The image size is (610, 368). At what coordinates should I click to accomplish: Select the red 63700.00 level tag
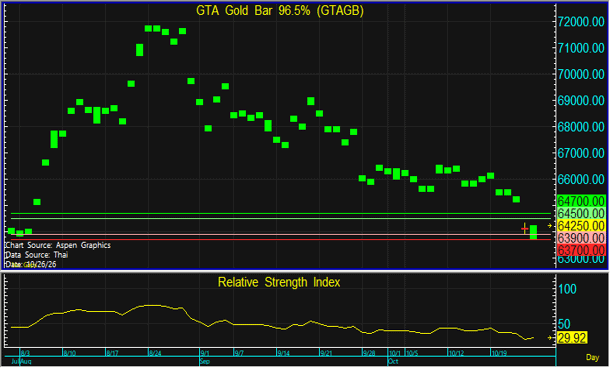tap(581, 250)
